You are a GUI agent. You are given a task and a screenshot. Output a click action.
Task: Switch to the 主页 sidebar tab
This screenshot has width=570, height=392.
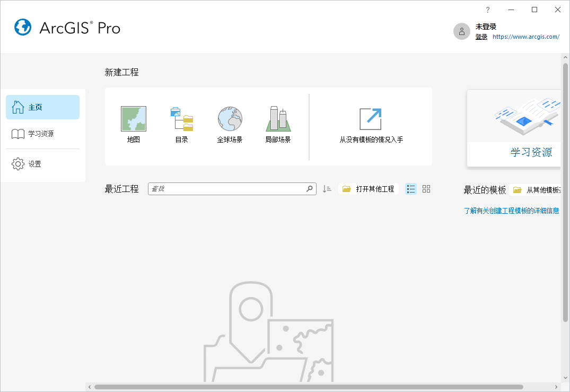pyautogui.click(x=42, y=107)
